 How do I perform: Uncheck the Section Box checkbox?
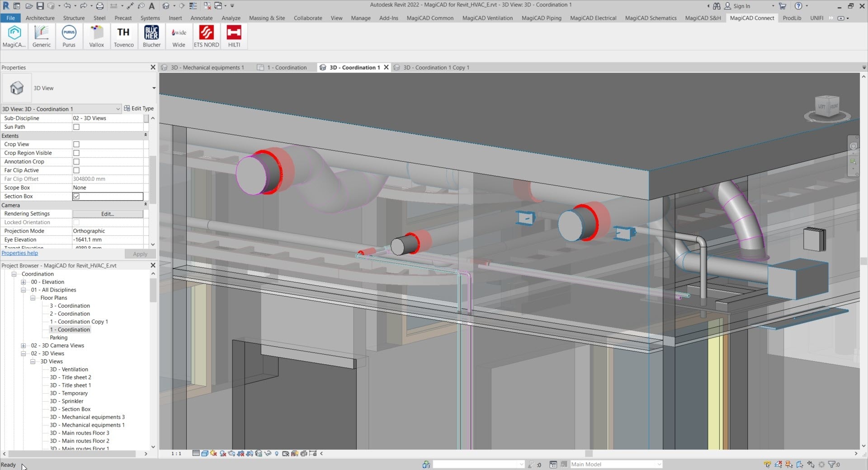[x=76, y=196]
